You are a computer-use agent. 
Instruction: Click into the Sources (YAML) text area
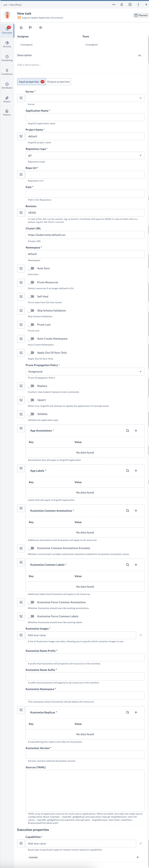pyautogui.click(x=85, y=791)
